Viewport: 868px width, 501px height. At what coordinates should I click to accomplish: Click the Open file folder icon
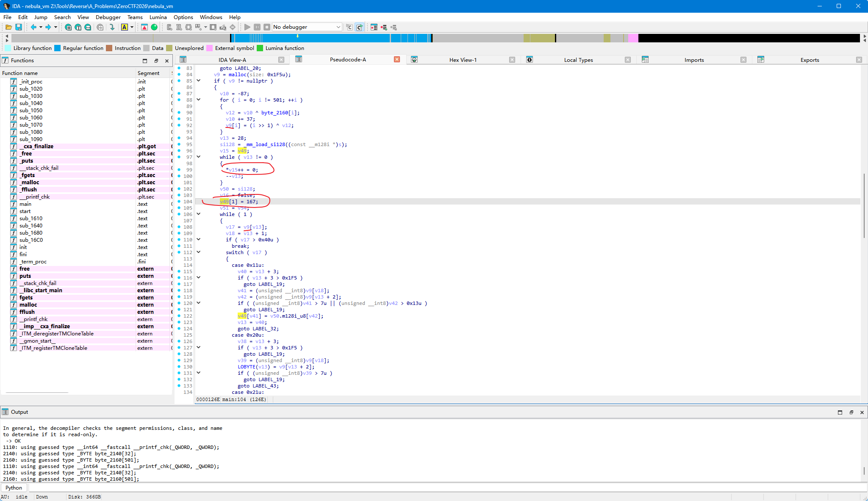click(8, 27)
